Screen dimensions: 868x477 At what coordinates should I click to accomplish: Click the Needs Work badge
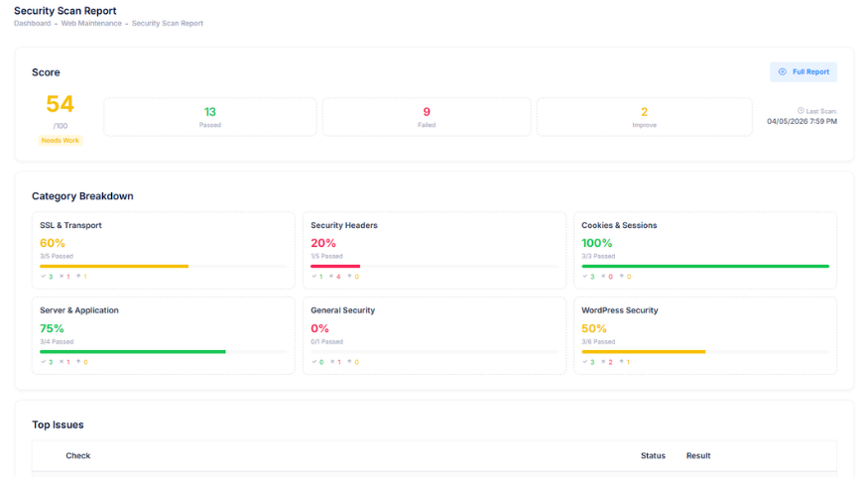(60, 141)
